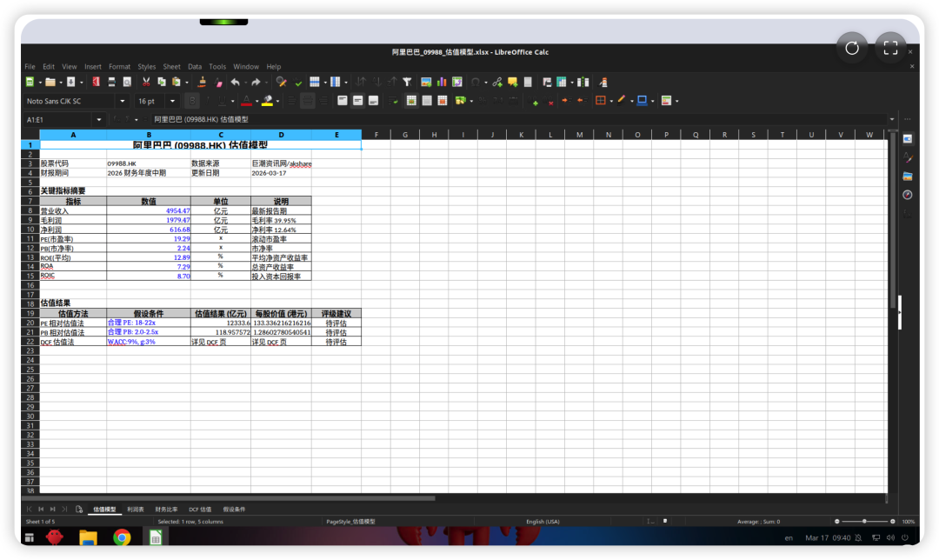This screenshot has height=560, width=939.
Task: Toggle Wrap Text
Action: 394,101
